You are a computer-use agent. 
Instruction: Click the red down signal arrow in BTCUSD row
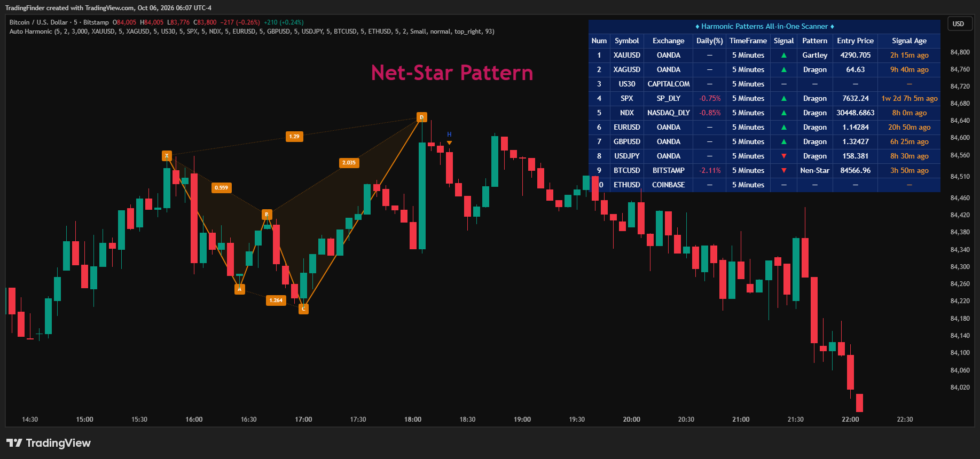point(784,171)
